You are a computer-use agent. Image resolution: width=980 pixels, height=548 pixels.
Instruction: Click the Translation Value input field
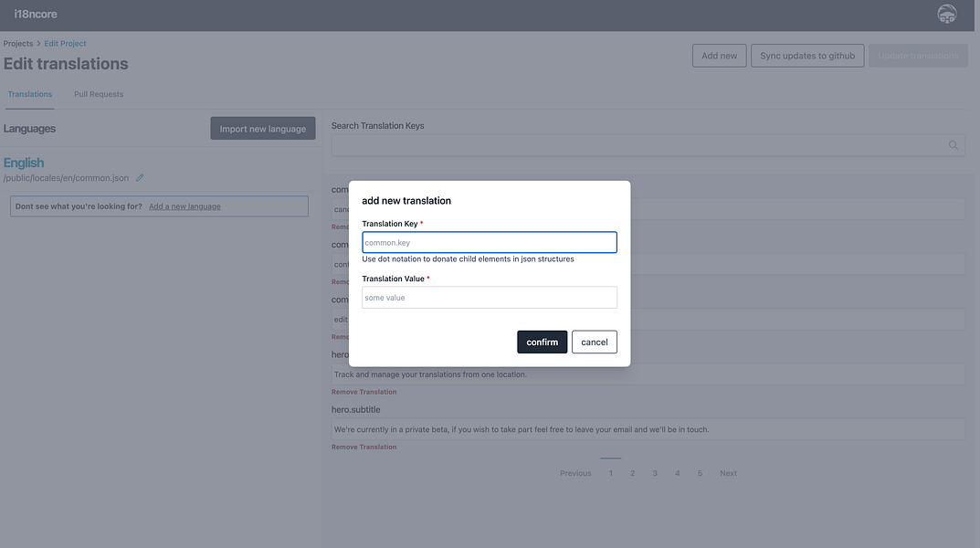pyautogui.click(x=489, y=298)
